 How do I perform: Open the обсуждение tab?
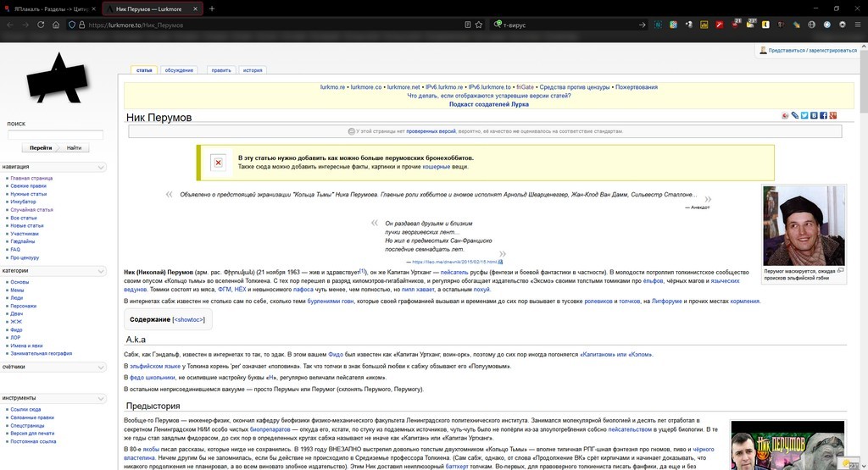[180, 70]
